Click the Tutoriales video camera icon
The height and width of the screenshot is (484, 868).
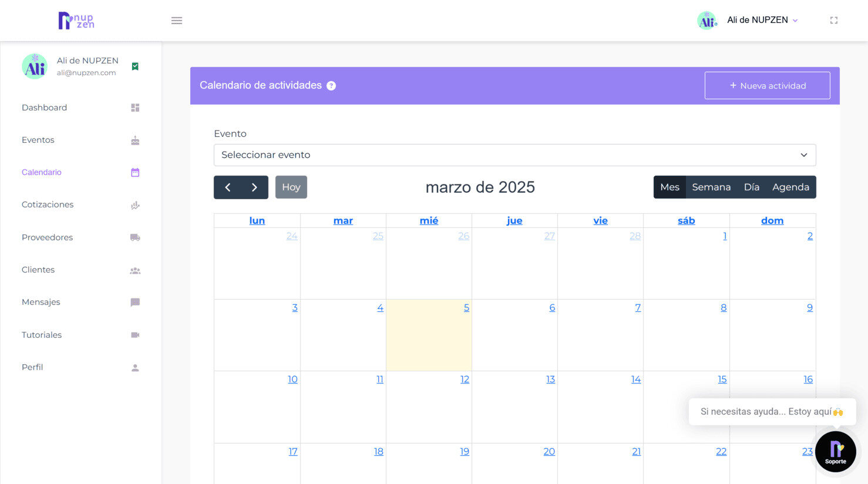click(135, 335)
